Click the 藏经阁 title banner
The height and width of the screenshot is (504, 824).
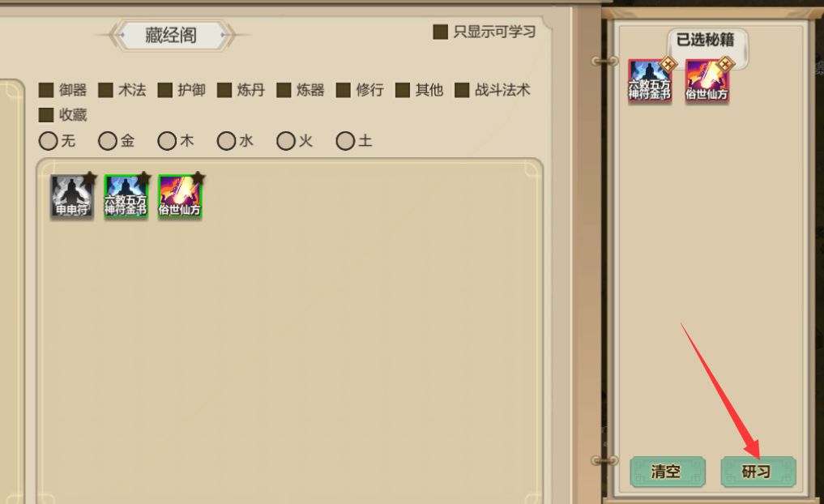tap(171, 35)
